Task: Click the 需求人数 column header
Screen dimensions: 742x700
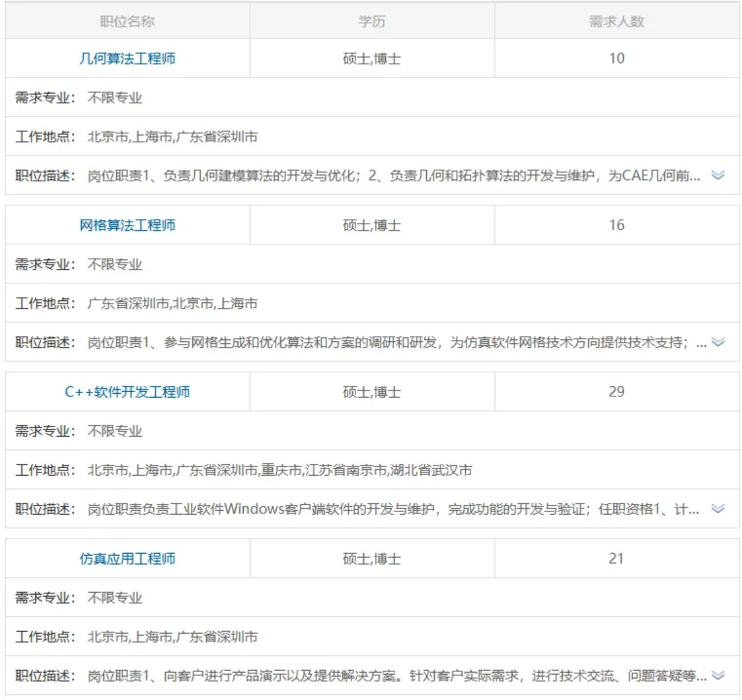Action: (x=616, y=21)
